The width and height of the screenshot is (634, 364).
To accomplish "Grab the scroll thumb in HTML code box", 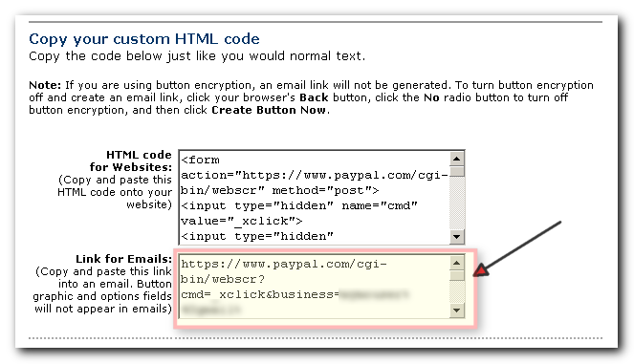I will 456,172.
